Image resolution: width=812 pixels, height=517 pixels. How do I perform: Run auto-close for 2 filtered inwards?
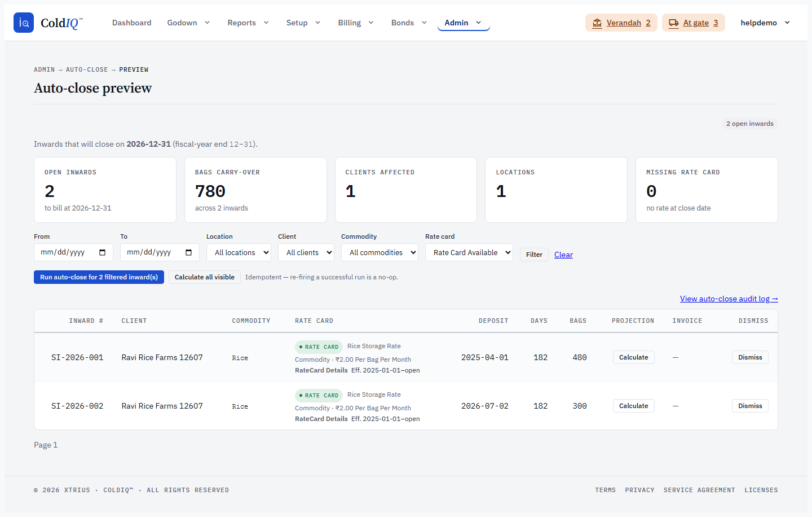pos(99,277)
